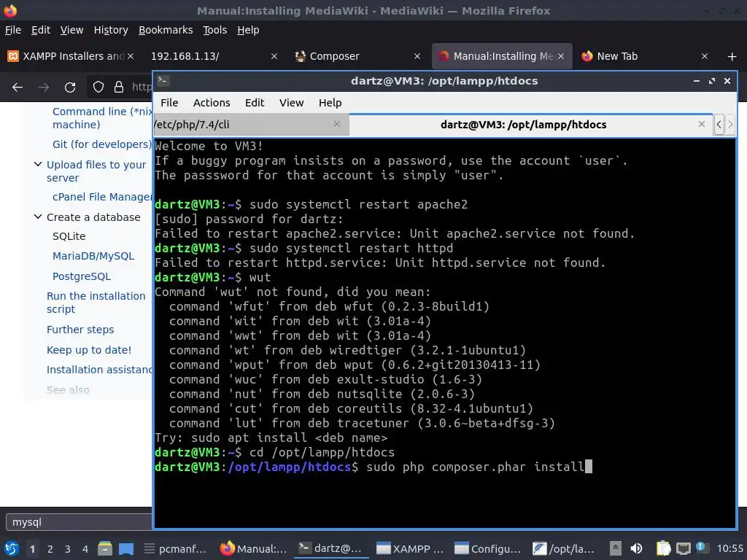747x560 pixels.
Task: Open /opt/la... editor taskbar entry
Action: click(x=565, y=549)
